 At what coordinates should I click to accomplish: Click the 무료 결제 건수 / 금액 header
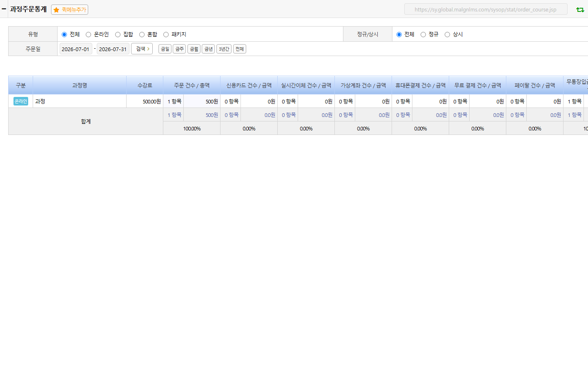click(x=478, y=85)
